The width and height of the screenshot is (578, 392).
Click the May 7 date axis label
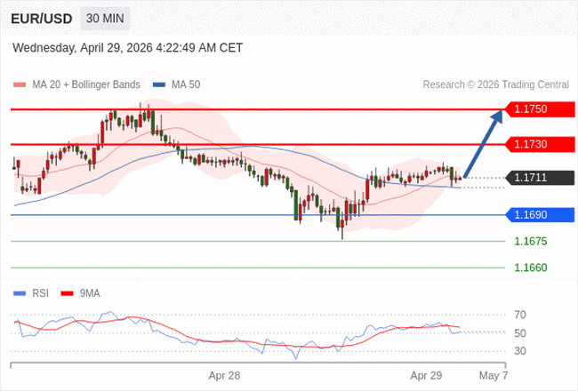494,376
